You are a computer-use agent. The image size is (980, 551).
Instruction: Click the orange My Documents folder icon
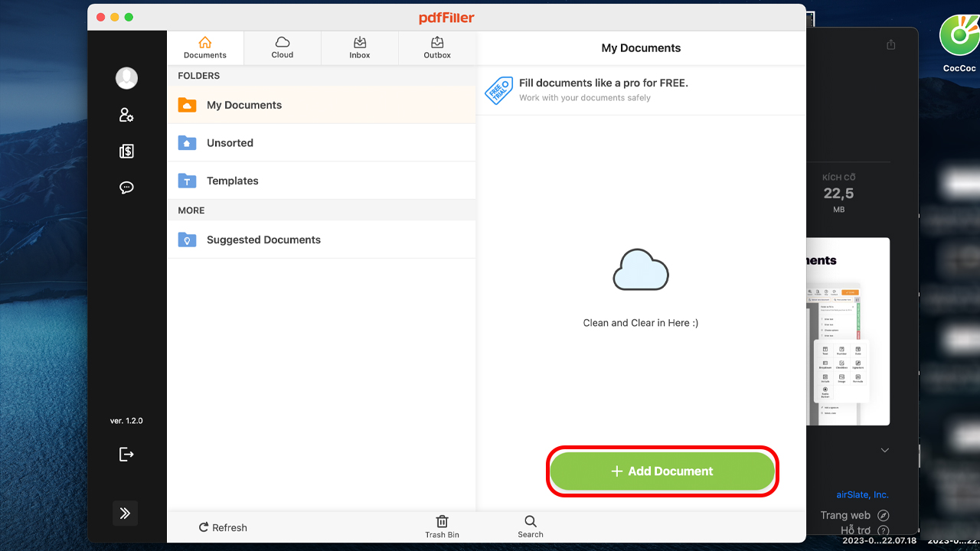187,105
